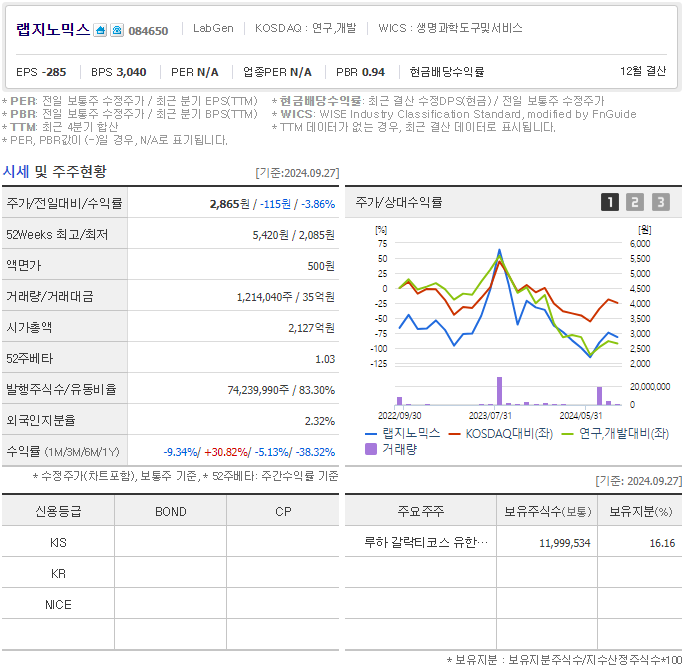Click the 3M return +30.82% value
Viewport: 689px width, 671px height.
(x=226, y=452)
